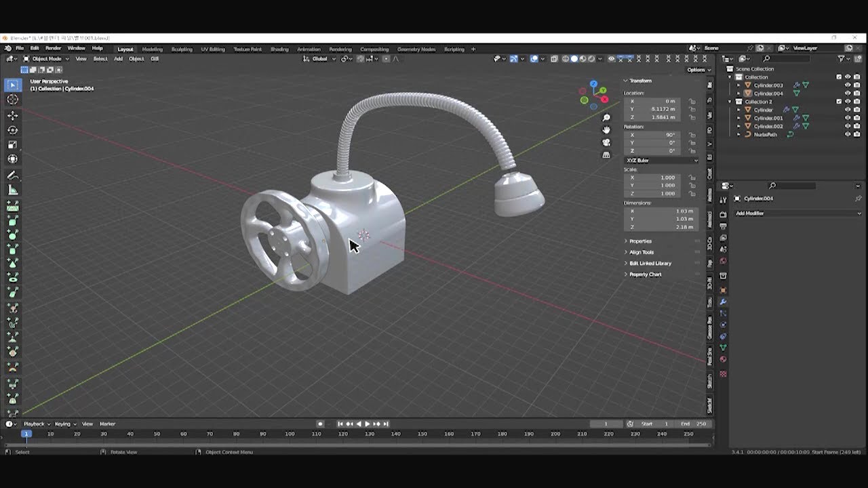Open the Render properties tab
The width and height of the screenshot is (868, 488).
pos(723,214)
